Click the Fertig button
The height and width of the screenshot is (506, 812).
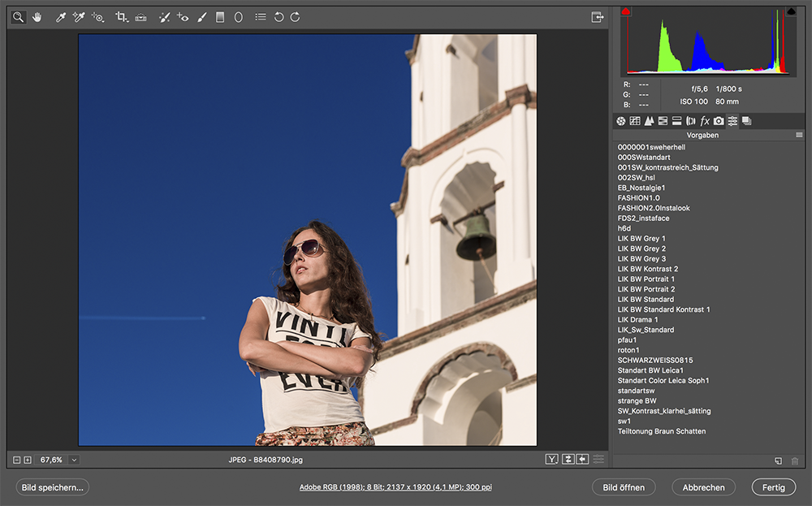click(774, 487)
